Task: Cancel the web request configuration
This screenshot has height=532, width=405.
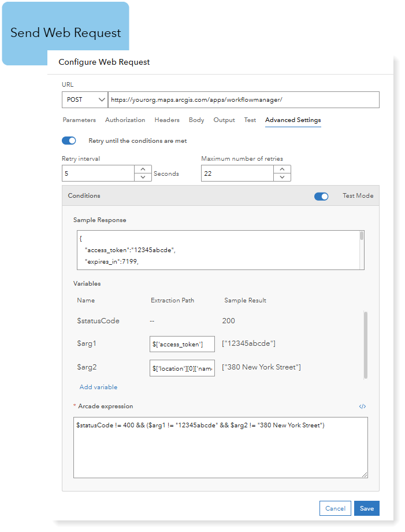Action: pyautogui.click(x=335, y=508)
